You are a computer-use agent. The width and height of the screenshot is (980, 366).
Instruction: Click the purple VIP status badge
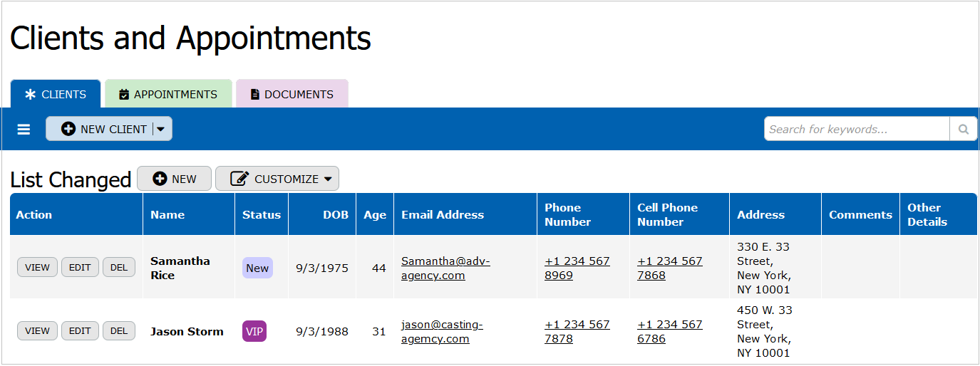[x=254, y=331]
